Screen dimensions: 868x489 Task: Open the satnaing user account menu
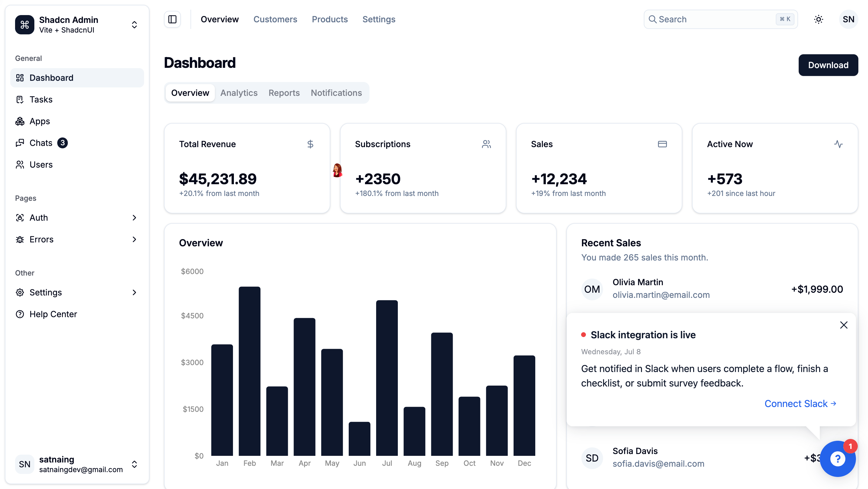pyautogui.click(x=77, y=464)
